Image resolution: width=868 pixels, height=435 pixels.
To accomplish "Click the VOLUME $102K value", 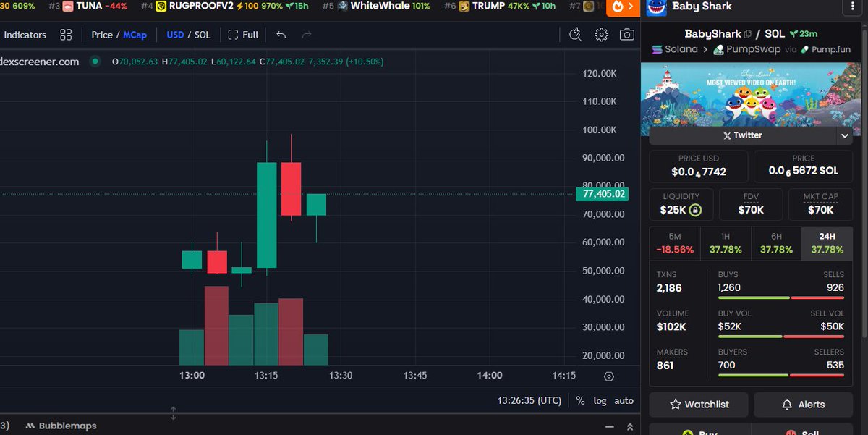I will pyautogui.click(x=671, y=326).
